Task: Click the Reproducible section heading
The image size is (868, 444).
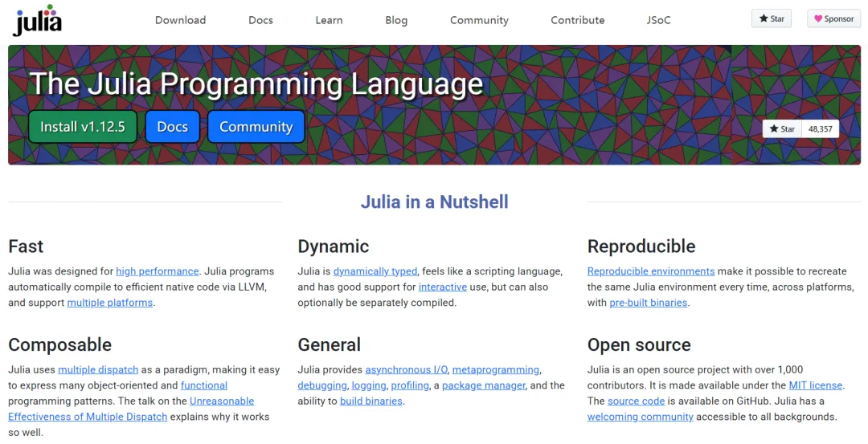Action: 641,246
